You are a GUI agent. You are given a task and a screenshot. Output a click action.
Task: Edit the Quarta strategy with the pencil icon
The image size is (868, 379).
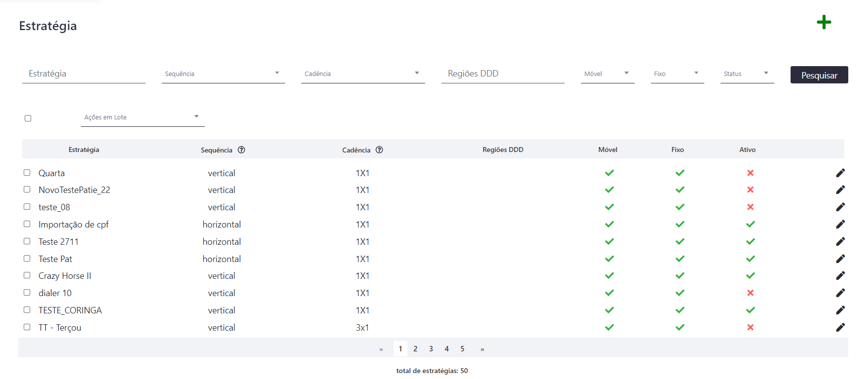pyautogui.click(x=840, y=173)
